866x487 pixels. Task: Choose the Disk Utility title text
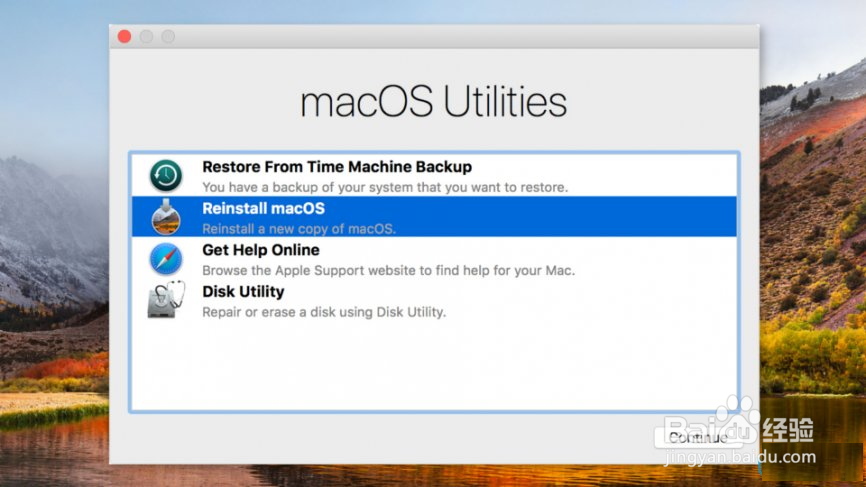click(x=243, y=292)
